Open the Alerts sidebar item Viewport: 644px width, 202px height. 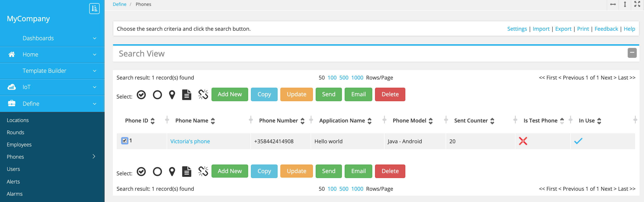pos(13,181)
